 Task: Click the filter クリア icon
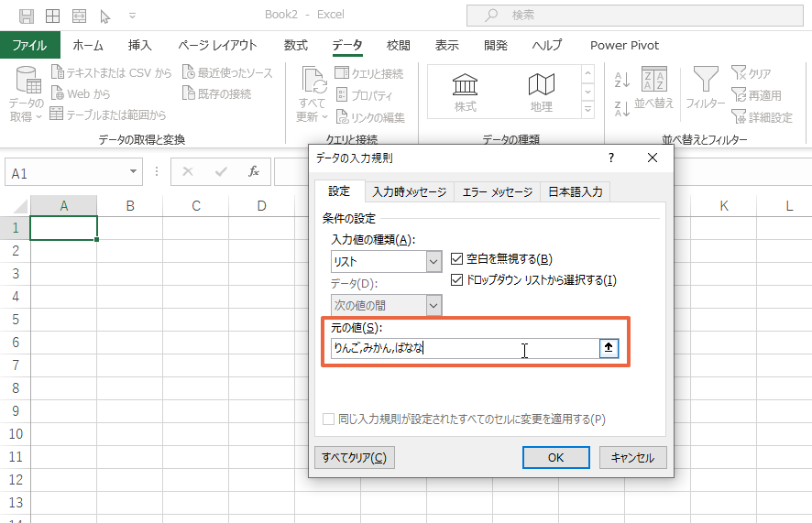click(x=739, y=73)
